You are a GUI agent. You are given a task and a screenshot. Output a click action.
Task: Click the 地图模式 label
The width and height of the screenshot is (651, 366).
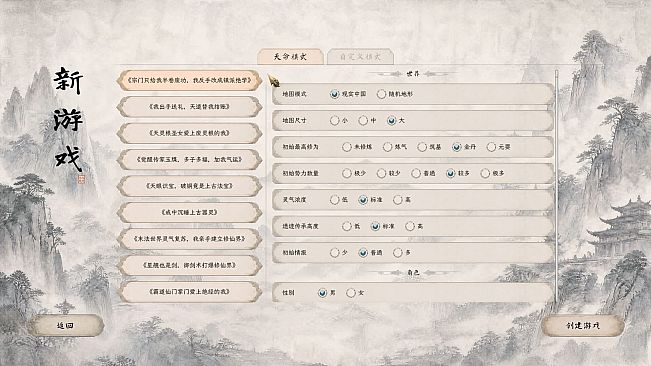point(294,94)
